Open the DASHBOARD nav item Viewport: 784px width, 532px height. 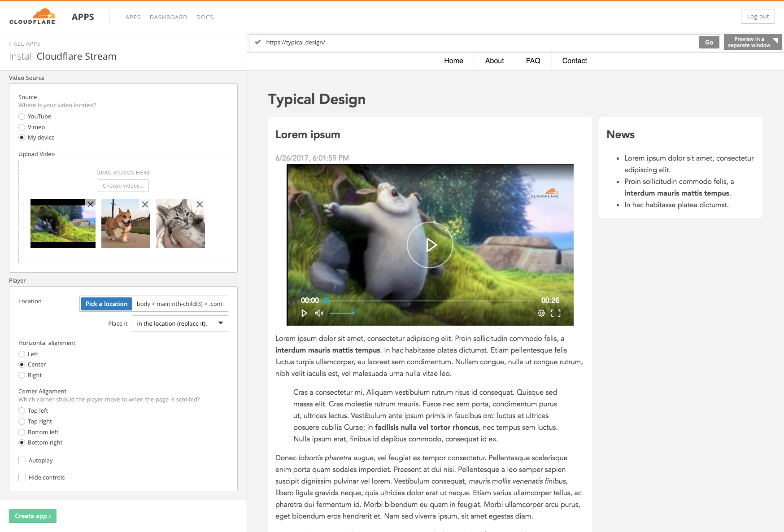(169, 17)
